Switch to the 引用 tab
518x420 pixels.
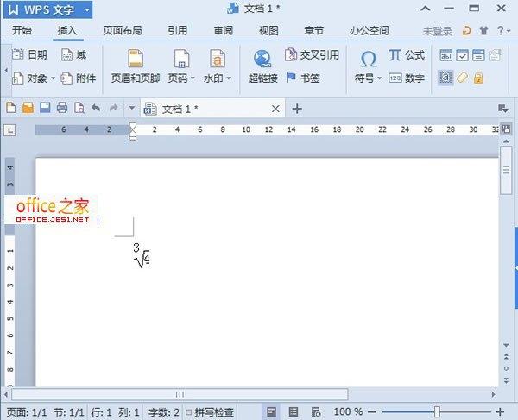tap(177, 31)
